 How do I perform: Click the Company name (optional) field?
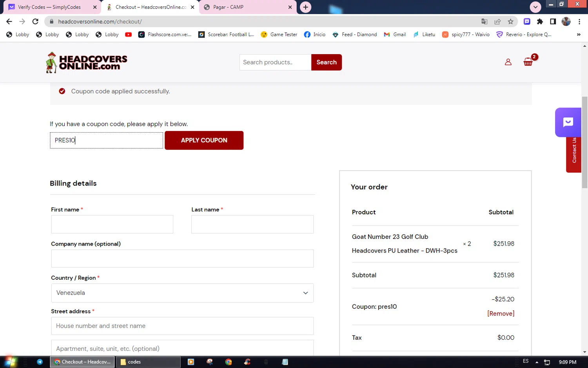[x=182, y=259]
